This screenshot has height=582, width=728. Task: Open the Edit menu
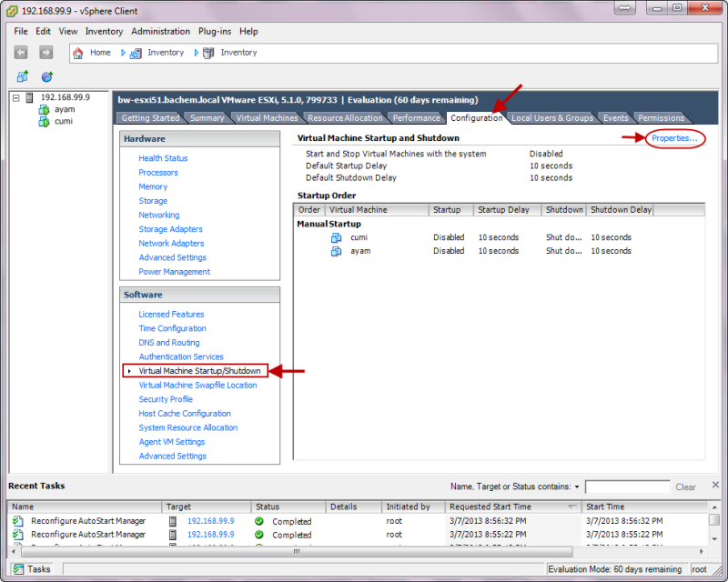pos(43,32)
